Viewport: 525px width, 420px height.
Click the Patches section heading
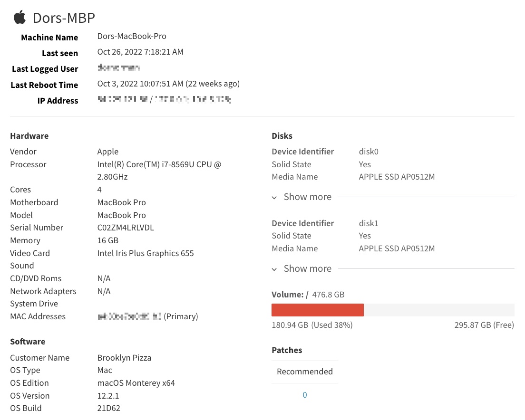[x=287, y=350]
